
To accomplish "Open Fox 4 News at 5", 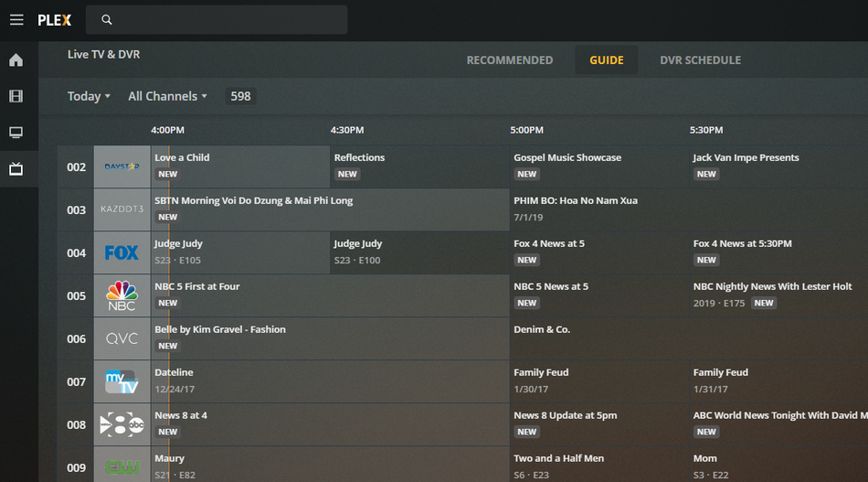I will coord(599,252).
